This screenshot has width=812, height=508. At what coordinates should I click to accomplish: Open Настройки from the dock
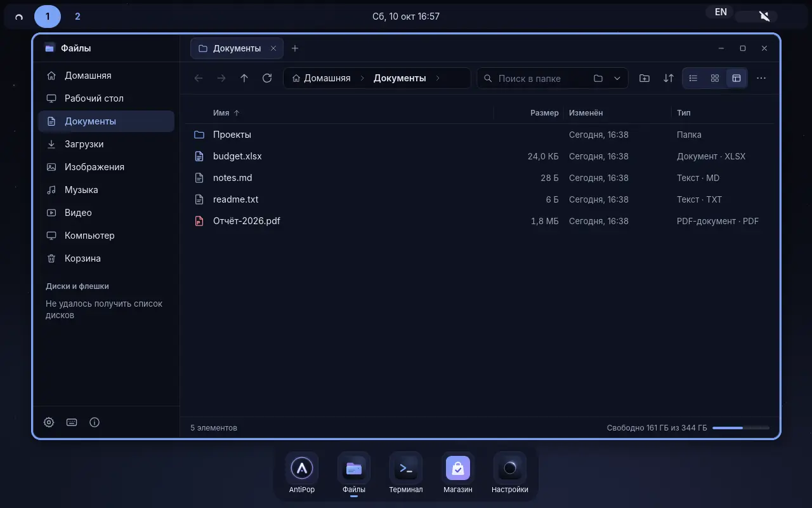(x=510, y=473)
